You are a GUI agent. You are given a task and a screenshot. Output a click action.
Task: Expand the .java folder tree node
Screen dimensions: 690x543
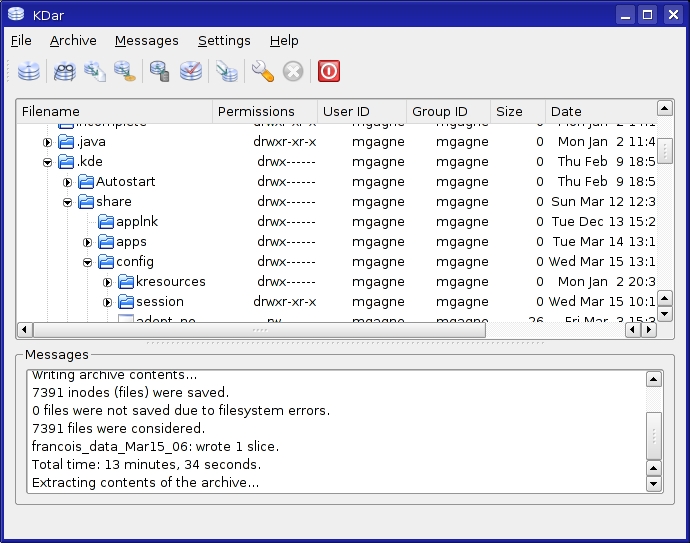click(x=47, y=142)
